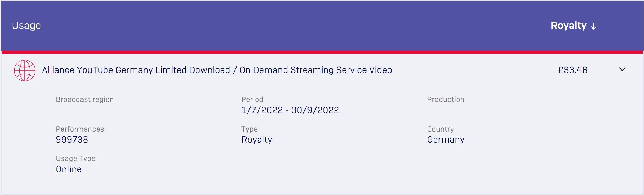Click the Type field label
The image size is (644, 195).
(x=249, y=129)
